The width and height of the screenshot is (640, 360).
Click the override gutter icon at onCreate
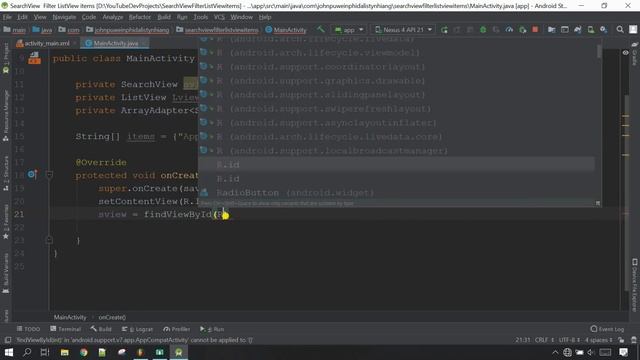pyautogui.click(x=32, y=175)
